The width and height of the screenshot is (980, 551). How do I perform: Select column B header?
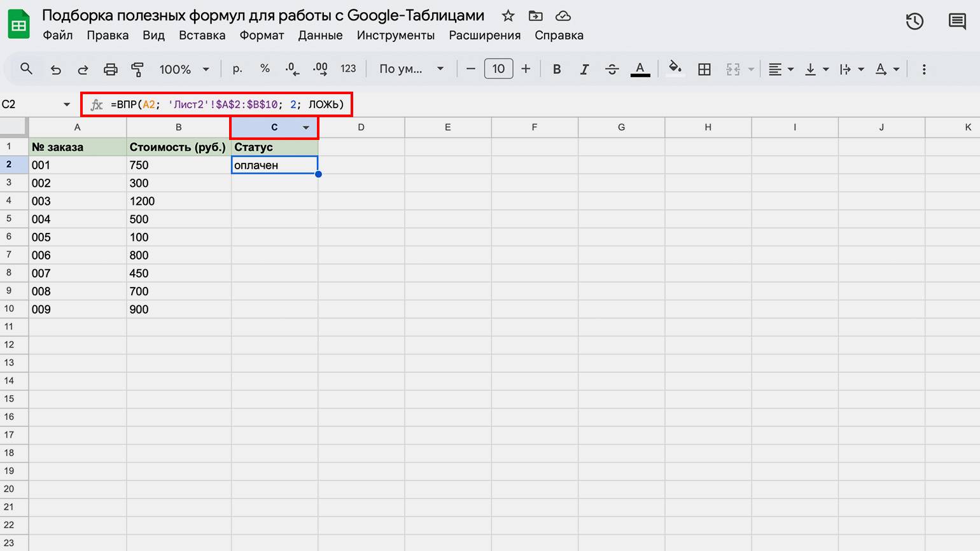pyautogui.click(x=179, y=127)
